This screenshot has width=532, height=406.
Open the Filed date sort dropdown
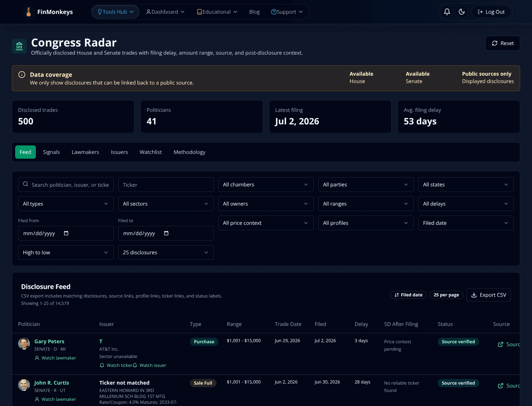(466, 223)
